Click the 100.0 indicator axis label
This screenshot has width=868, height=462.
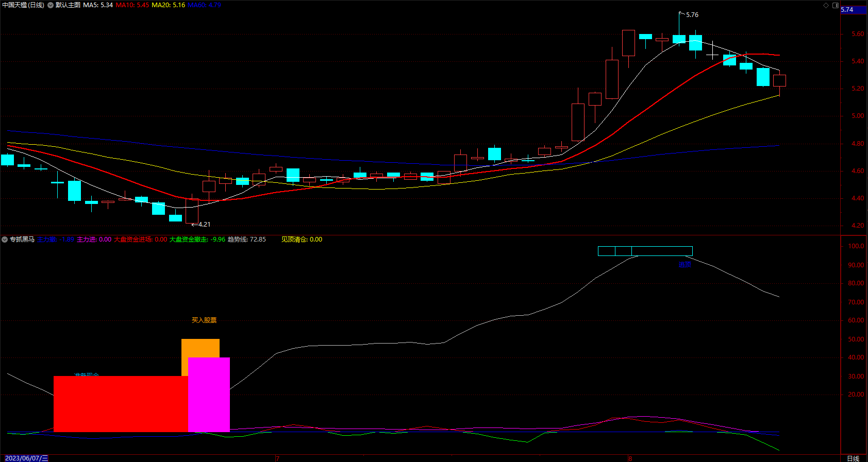point(857,246)
